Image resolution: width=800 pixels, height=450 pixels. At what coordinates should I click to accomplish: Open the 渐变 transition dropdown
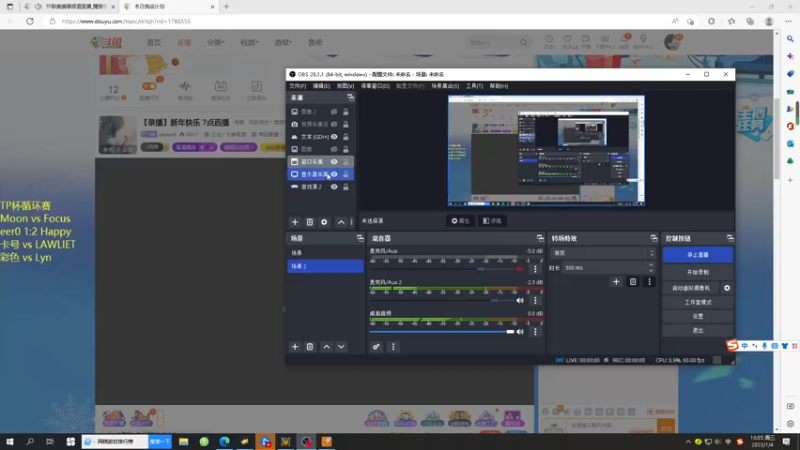603,253
